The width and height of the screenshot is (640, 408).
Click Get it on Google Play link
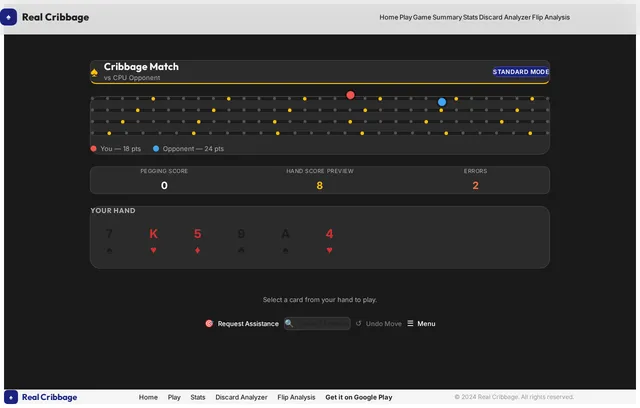pyautogui.click(x=359, y=397)
